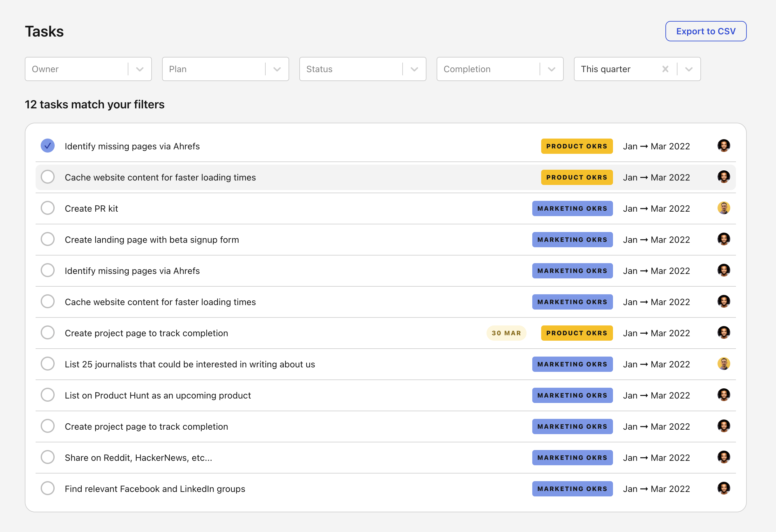Viewport: 776px width, 532px height.
Task: Click the Export to CSV button
Action: click(x=706, y=31)
